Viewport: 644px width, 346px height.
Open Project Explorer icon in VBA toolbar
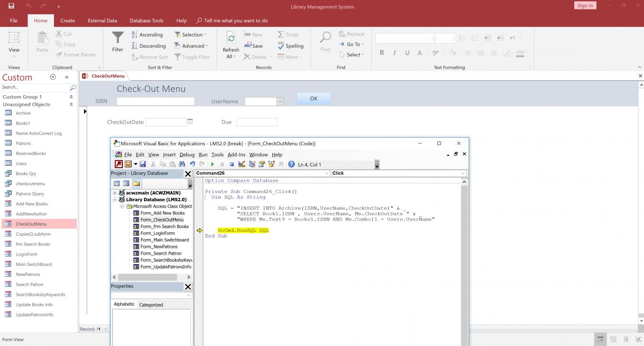click(x=252, y=164)
